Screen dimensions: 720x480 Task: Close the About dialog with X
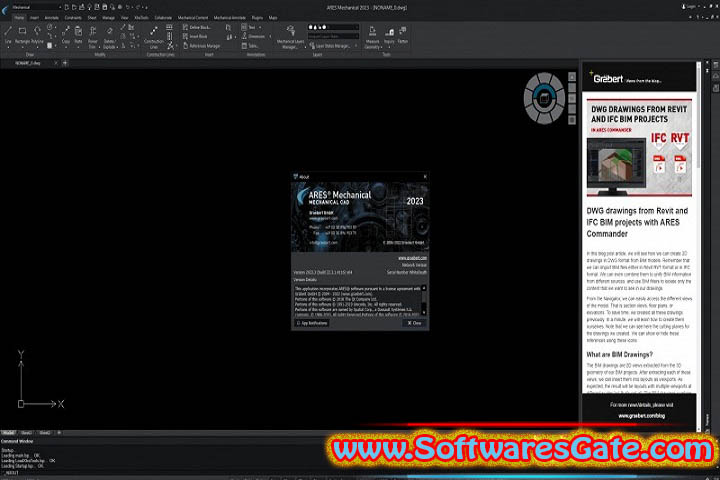point(425,177)
